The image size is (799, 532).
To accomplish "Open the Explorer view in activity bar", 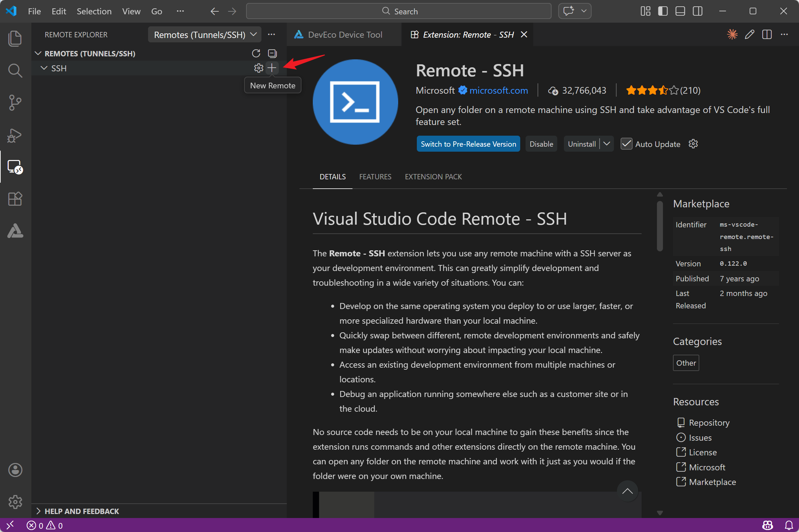I will (x=15, y=38).
